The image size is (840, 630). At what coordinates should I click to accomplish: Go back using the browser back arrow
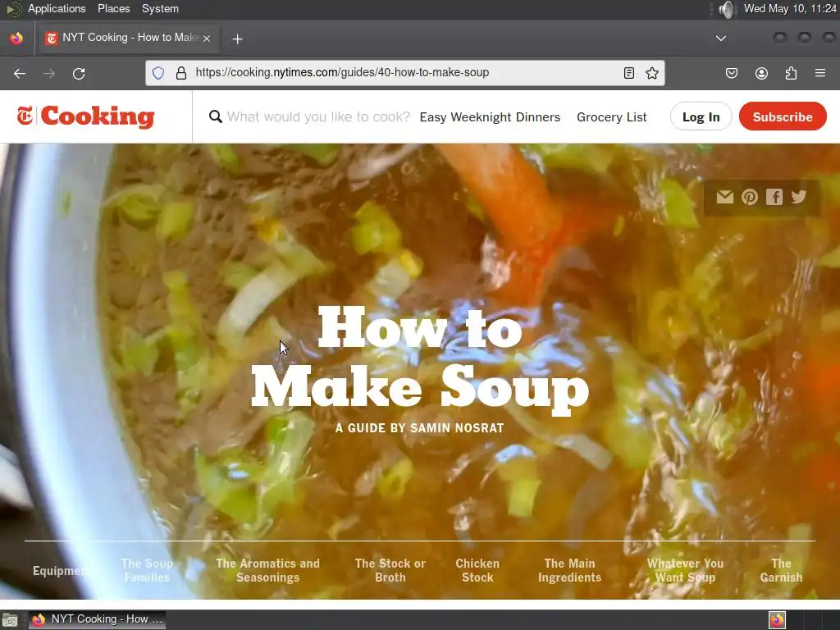click(20, 73)
